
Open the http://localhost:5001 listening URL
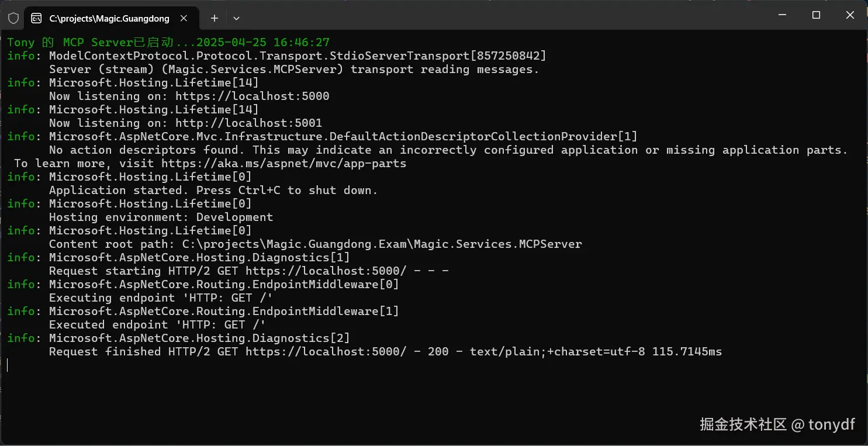point(249,123)
